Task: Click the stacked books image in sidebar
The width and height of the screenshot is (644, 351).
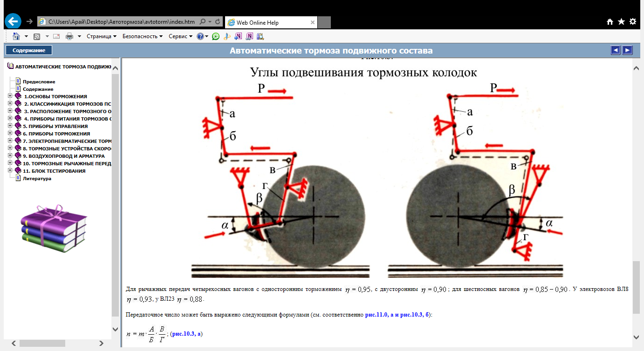Action: click(53, 228)
